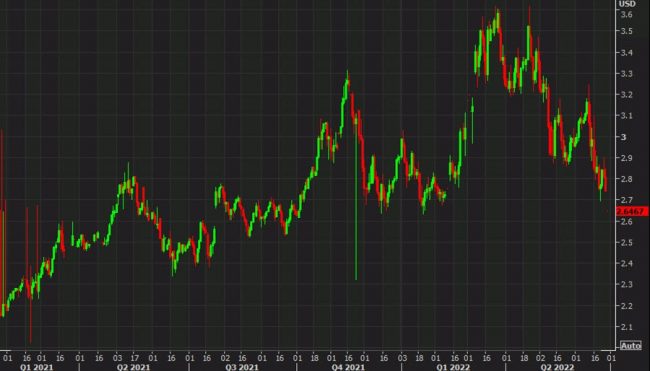The height and width of the screenshot is (371, 650).
Task: Select the Q4 2021 quarter label
Action: [x=348, y=367]
